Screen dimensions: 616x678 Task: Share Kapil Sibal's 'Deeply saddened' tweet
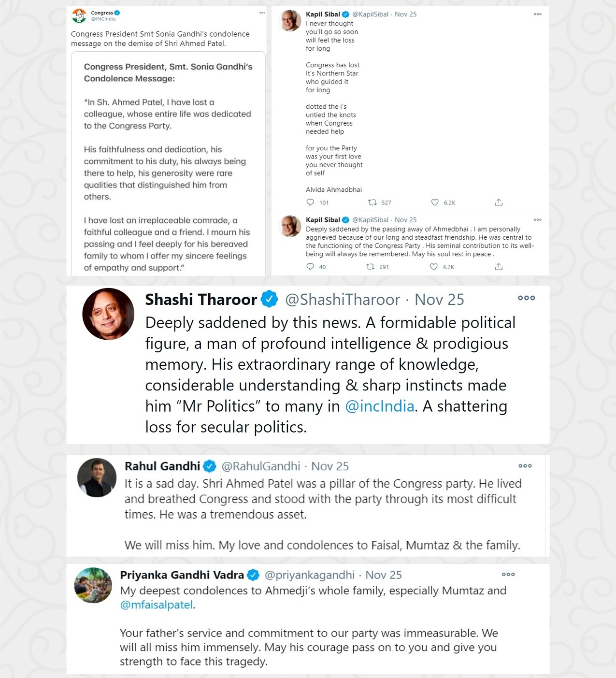tap(499, 267)
